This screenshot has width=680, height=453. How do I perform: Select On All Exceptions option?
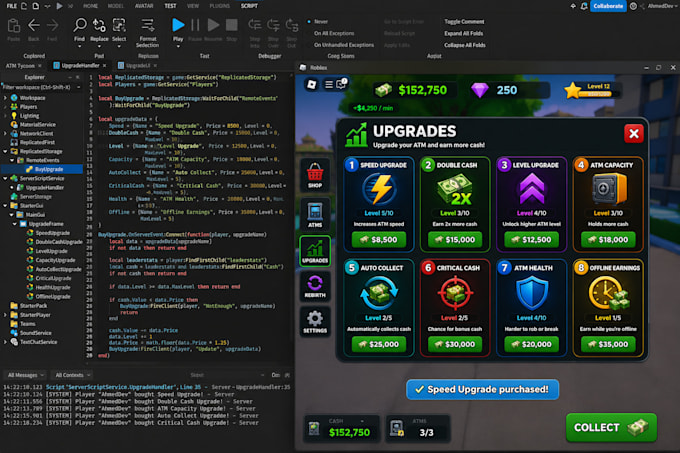(x=334, y=33)
